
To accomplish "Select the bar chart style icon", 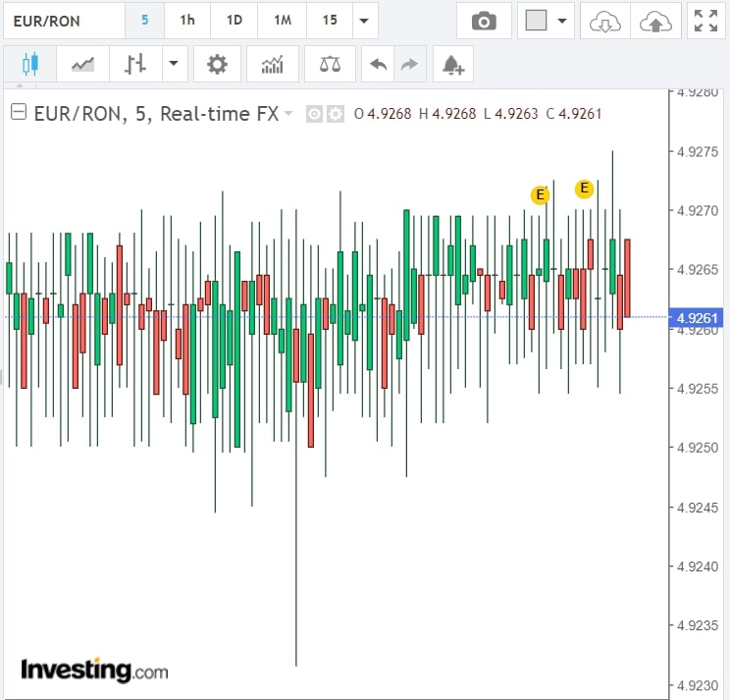I will [x=135, y=65].
